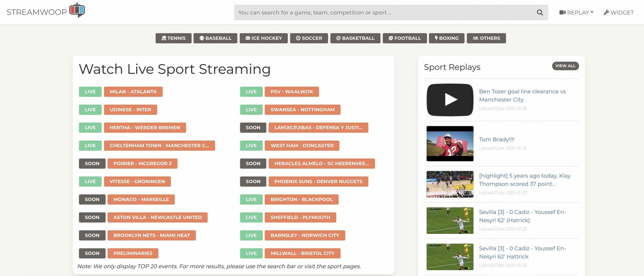Image resolution: width=644 pixels, height=276 pixels.
Task: Open the Poirier - McGregor 2 event
Action: [142, 163]
